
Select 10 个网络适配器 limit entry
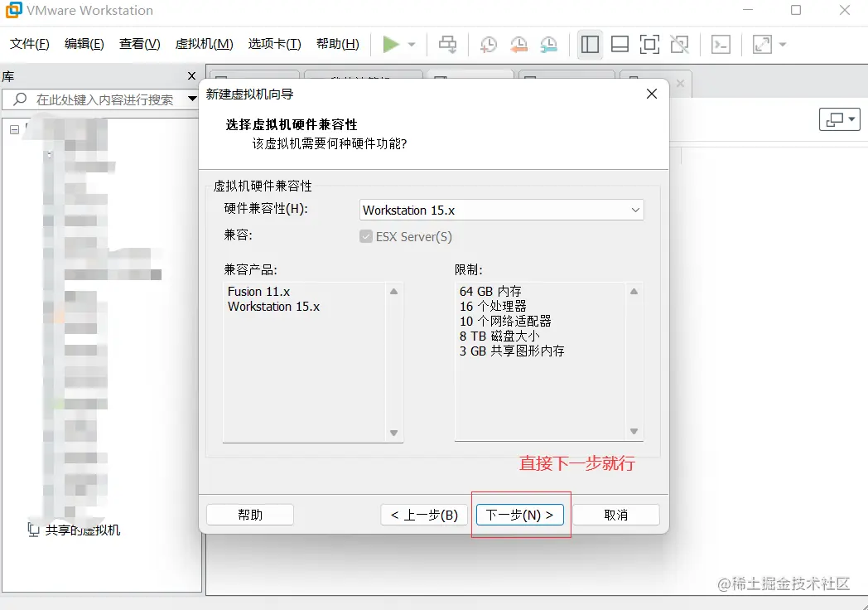[x=505, y=322]
